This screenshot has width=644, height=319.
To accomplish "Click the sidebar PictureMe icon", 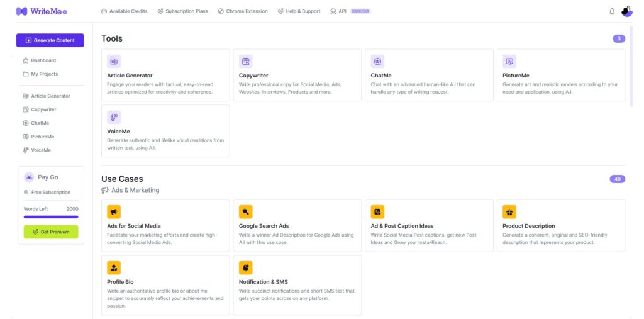I will 26,137.
